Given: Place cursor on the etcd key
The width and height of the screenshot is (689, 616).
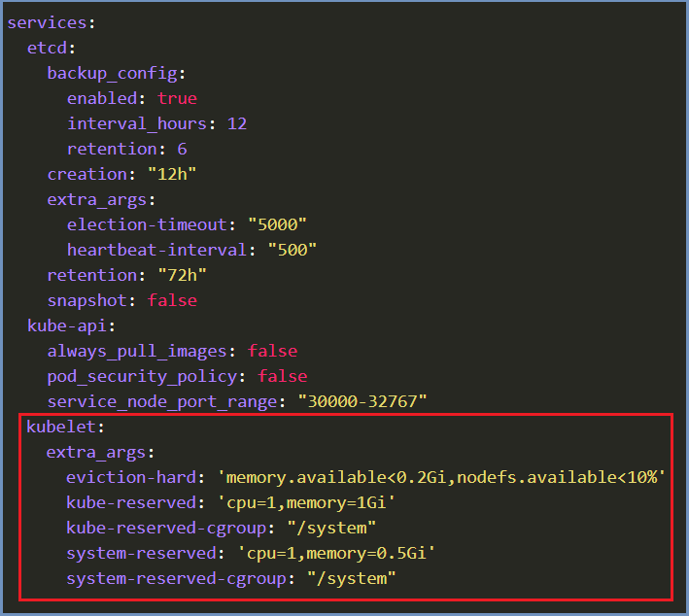Looking at the screenshot, I should [47, 48].
